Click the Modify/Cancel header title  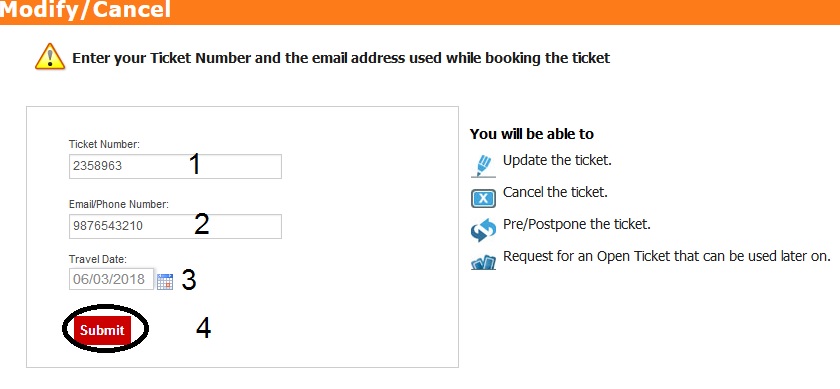pyautogui.click(x=86, y=10)
